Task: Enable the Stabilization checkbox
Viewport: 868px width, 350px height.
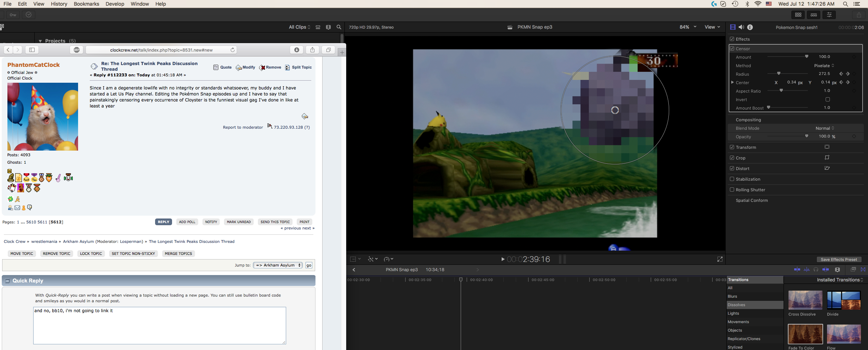Action: click(732, 179)
